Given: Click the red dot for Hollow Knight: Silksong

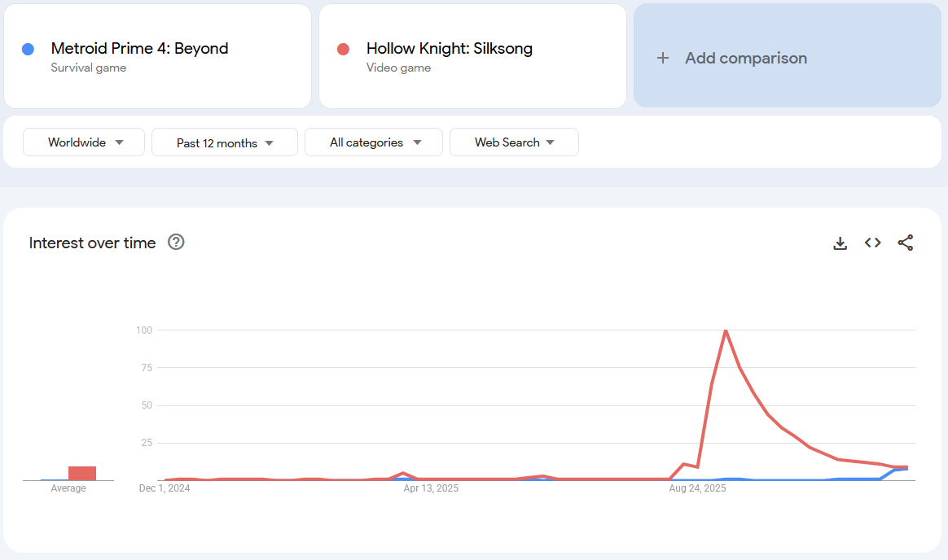Looking at the screenshot, I should 343,49.
